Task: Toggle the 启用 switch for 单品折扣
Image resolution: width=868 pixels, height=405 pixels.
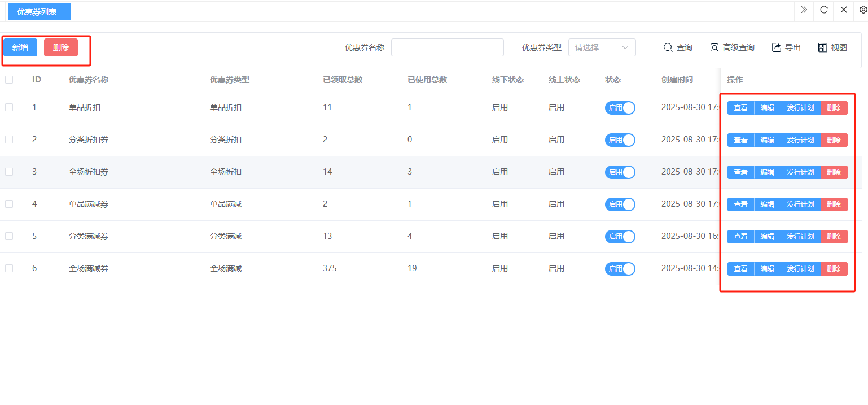Action: pos(620,108)
